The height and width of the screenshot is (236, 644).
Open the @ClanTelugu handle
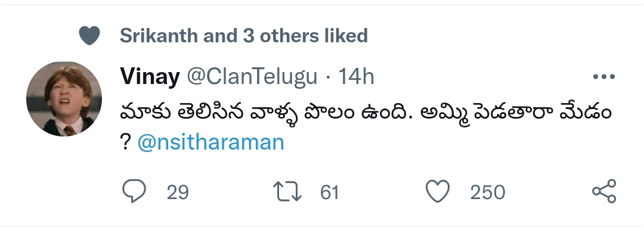[x=252, y=76]
